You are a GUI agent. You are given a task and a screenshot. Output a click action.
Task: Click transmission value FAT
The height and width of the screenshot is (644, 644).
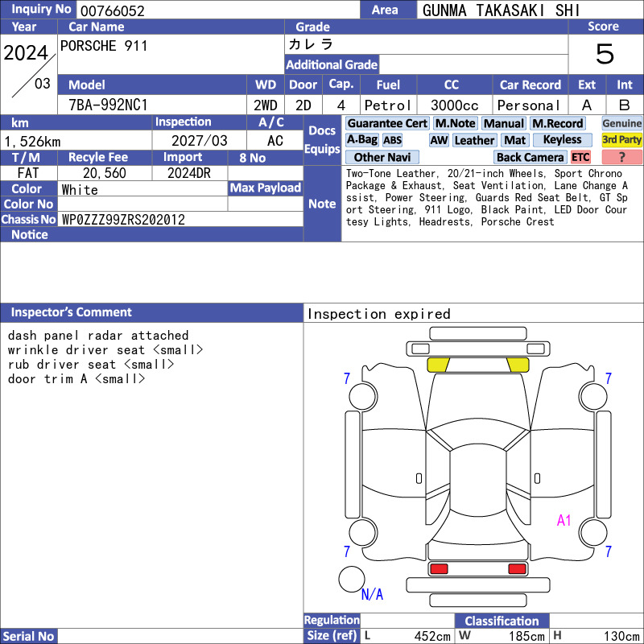click(x=28, y=173)
